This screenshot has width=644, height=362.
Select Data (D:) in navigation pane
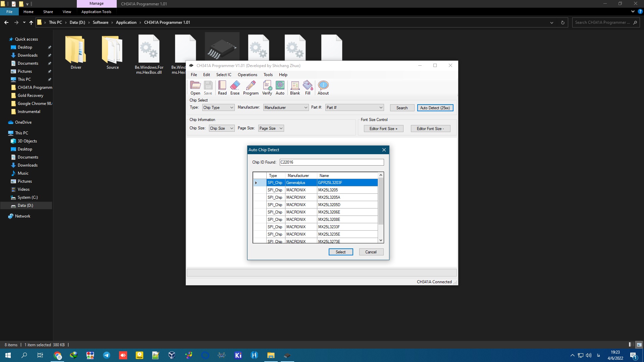(25, 205)
